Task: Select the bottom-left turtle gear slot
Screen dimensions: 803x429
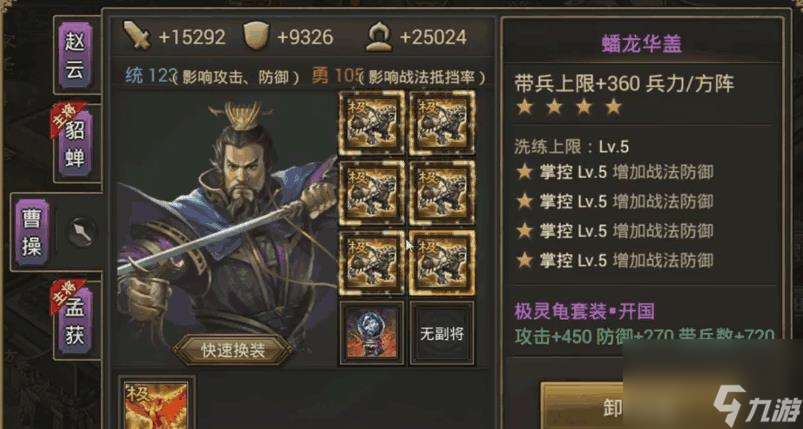Action: click(x=372, y=263)
